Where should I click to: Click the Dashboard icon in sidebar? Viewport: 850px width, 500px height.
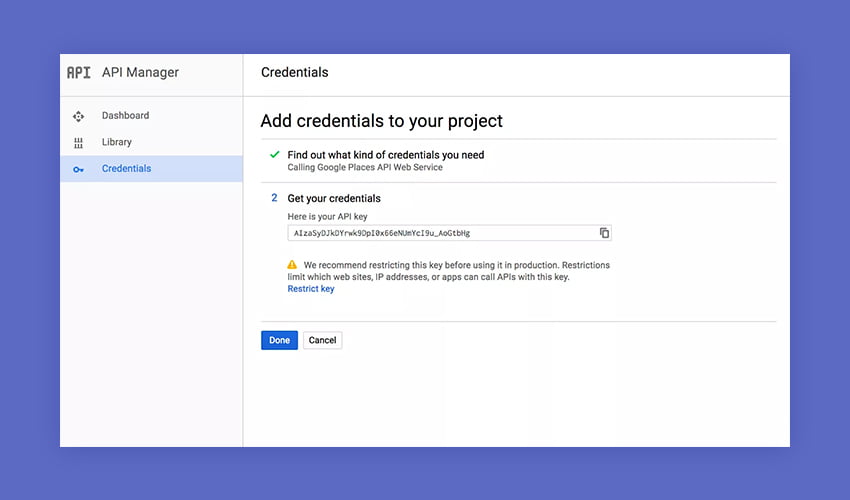(x=79, y=116)
